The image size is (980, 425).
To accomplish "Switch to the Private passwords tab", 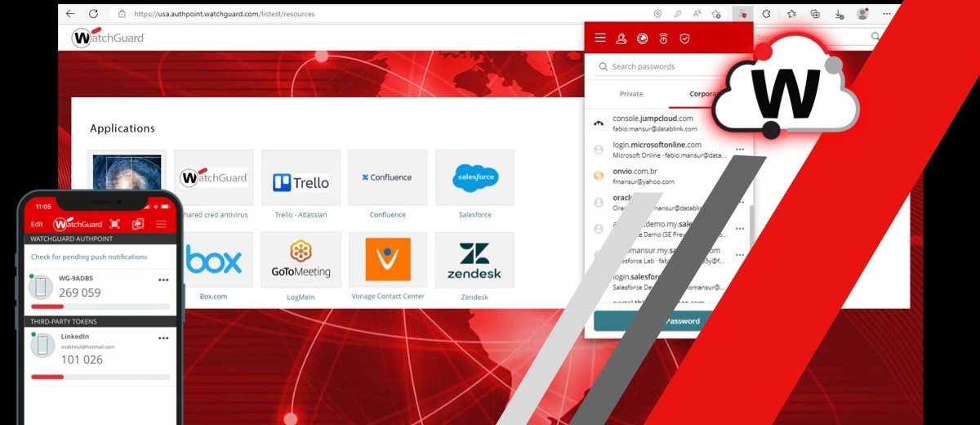I will tap(631, 94).
